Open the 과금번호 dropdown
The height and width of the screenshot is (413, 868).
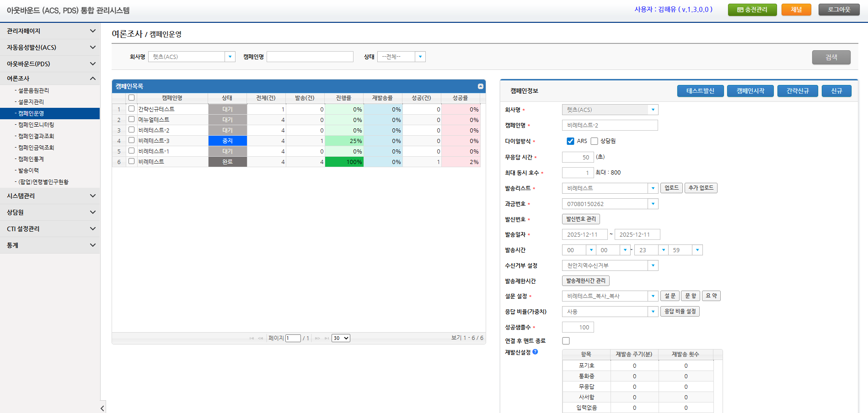point(653,204)
